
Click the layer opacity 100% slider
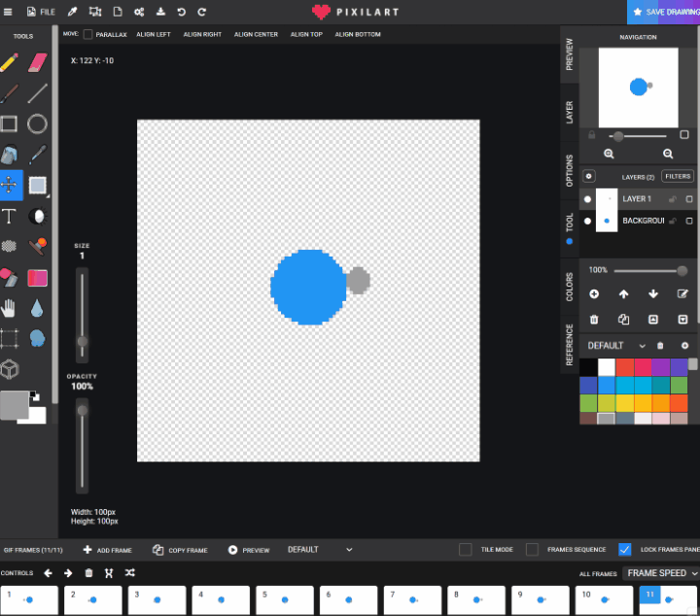pyautogui.click(x=650, y=270)
